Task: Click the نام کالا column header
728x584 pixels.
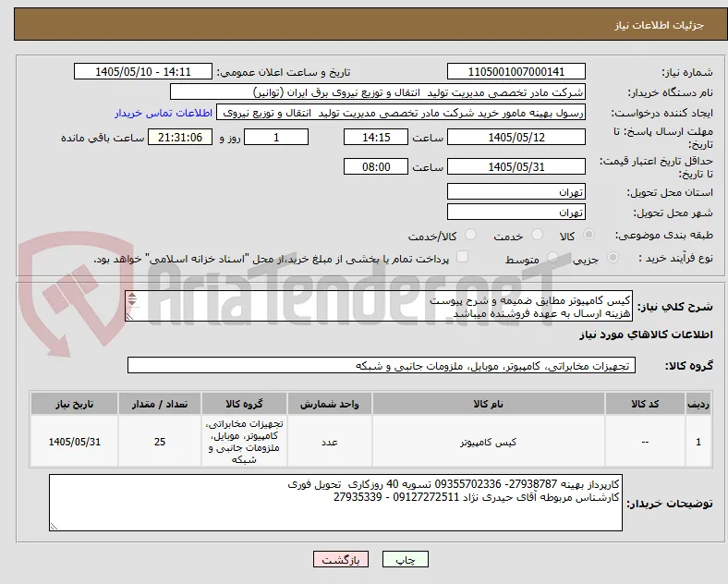Action: click(x=488, y=404)
